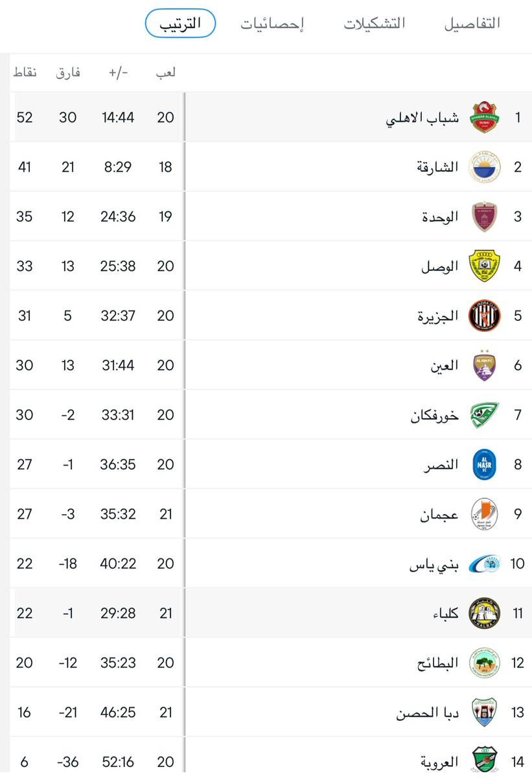Image resolution: width=532 pixels, height=778 pixels.
Task: Open the Al Wasl yellow crest
Action: 484,266
